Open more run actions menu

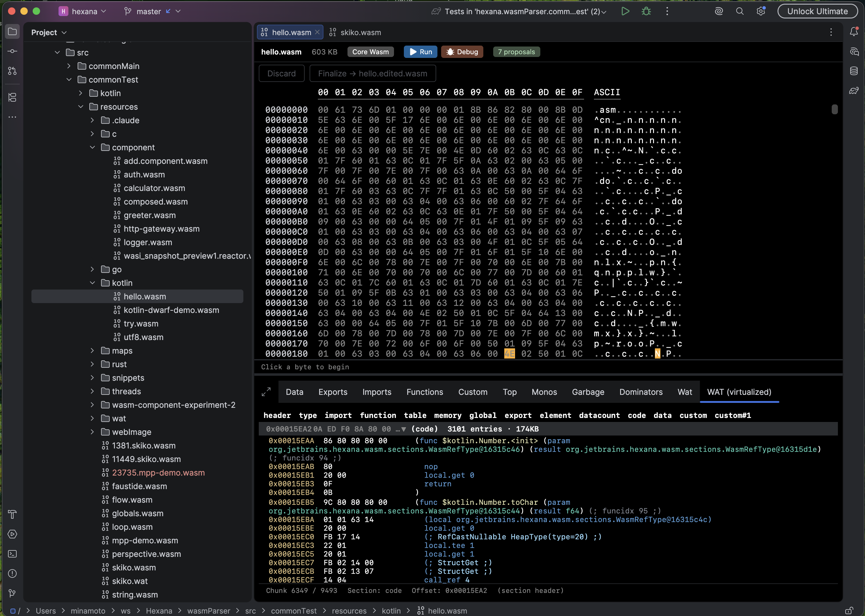point(667,11)
